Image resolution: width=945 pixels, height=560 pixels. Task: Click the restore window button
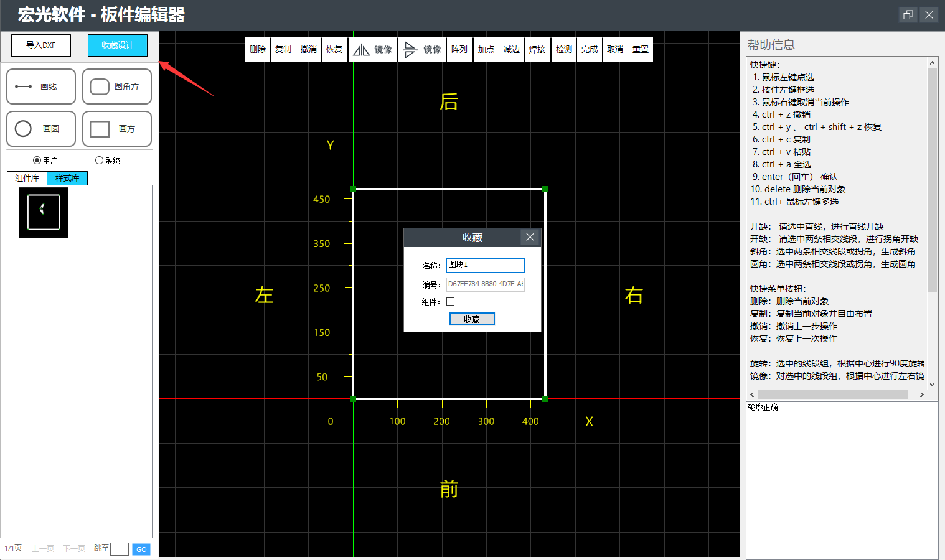(x=908, y=15)
